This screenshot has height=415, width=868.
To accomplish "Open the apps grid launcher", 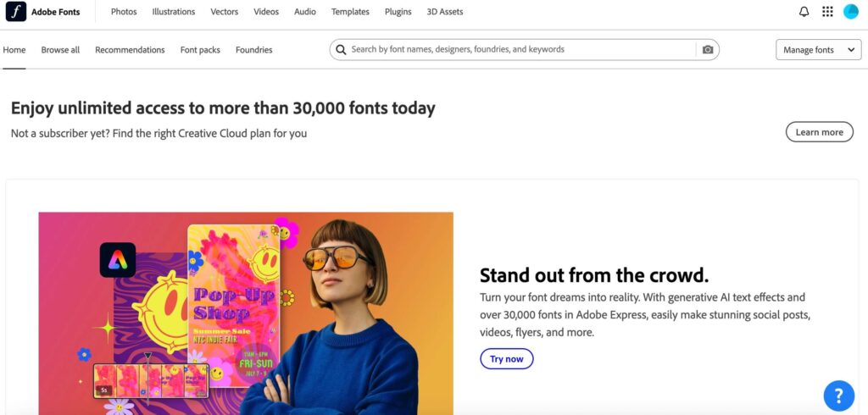I will coord(827,12).
